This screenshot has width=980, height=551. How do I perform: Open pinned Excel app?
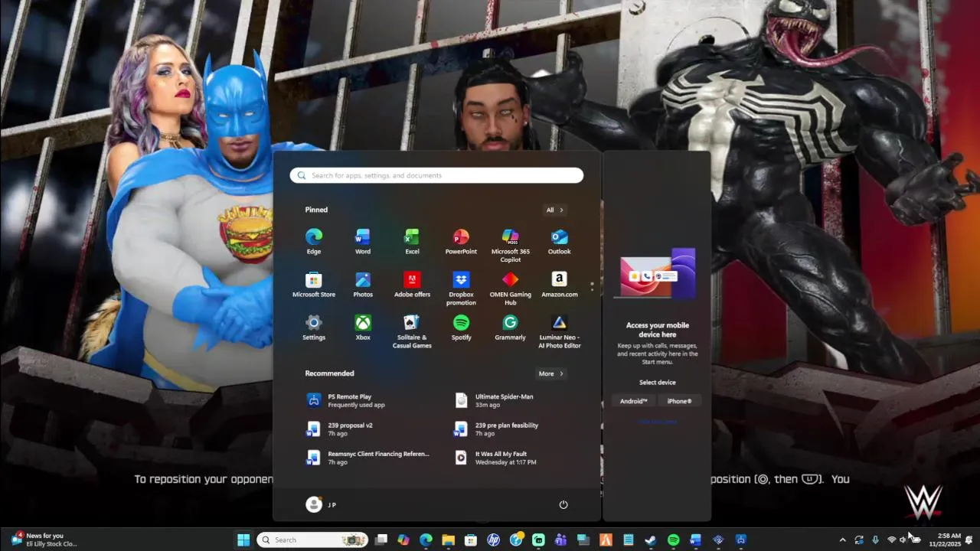(412, 241)
